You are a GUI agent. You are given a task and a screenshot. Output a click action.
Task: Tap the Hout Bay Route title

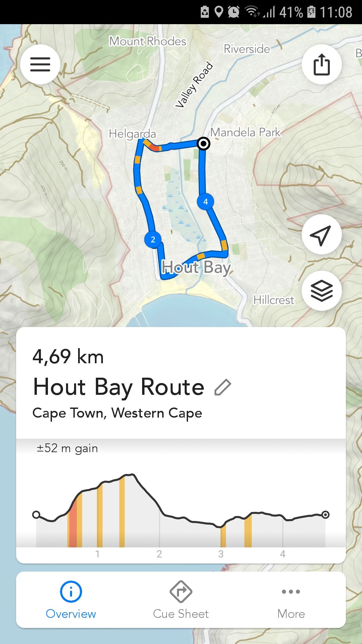tap(119, 387)
